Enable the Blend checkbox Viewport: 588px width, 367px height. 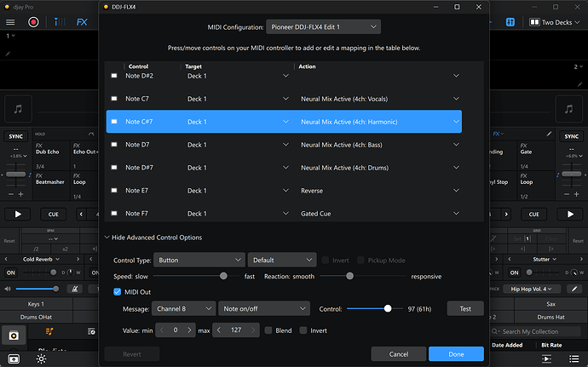(268, 330)
